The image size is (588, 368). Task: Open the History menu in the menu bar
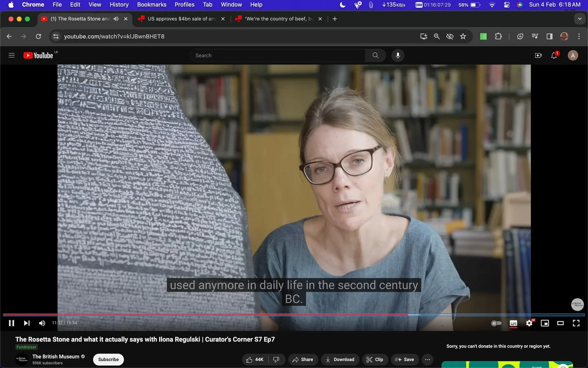tap(119, 5)
